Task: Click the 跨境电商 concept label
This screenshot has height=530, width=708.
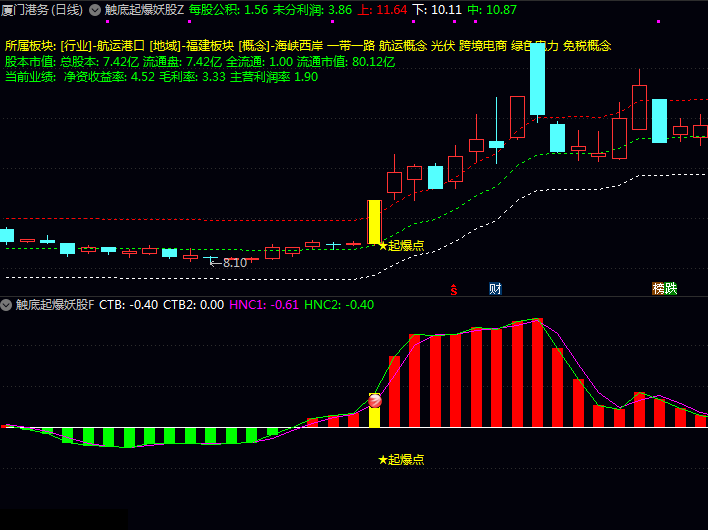Action: tap(483, 46)
